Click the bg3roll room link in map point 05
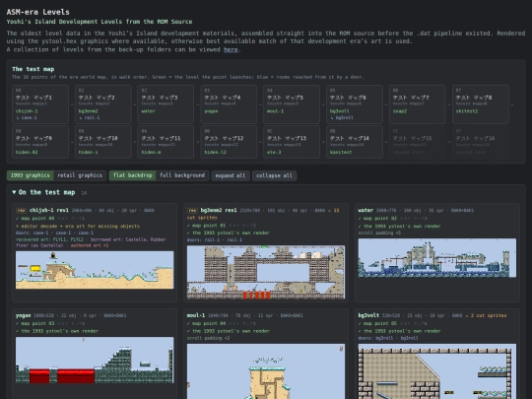532x399 pixels. pos(345,118)
